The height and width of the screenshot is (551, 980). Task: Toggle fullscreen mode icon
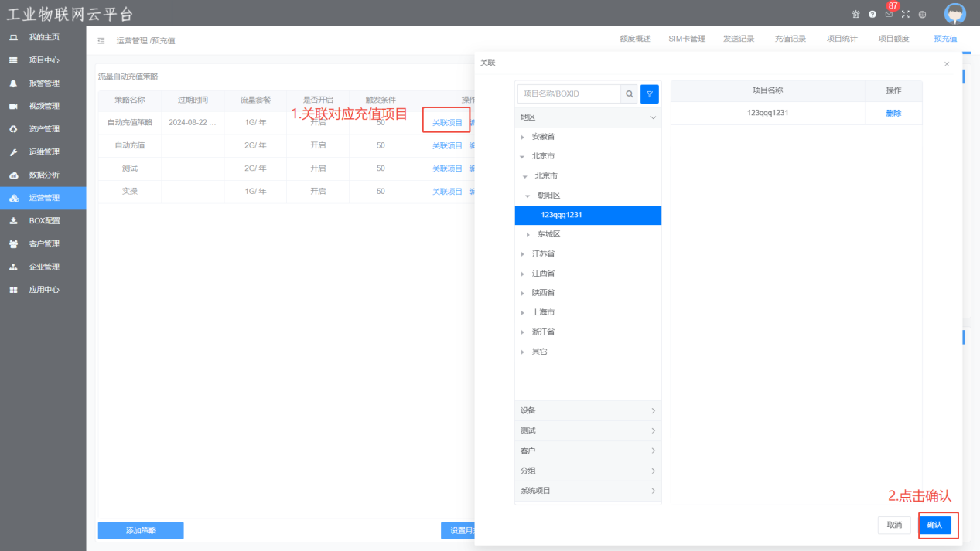point(906,15)
